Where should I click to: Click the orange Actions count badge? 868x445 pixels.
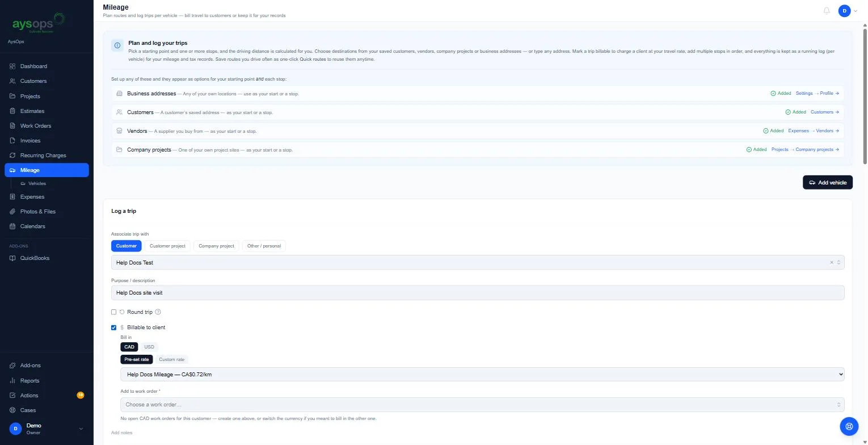tap(81, 395)
